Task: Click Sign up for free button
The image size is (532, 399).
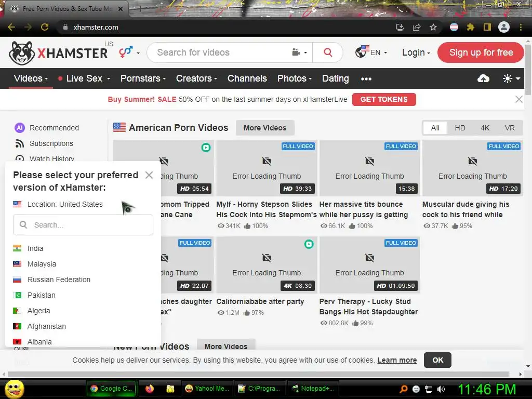Action: 481,52
